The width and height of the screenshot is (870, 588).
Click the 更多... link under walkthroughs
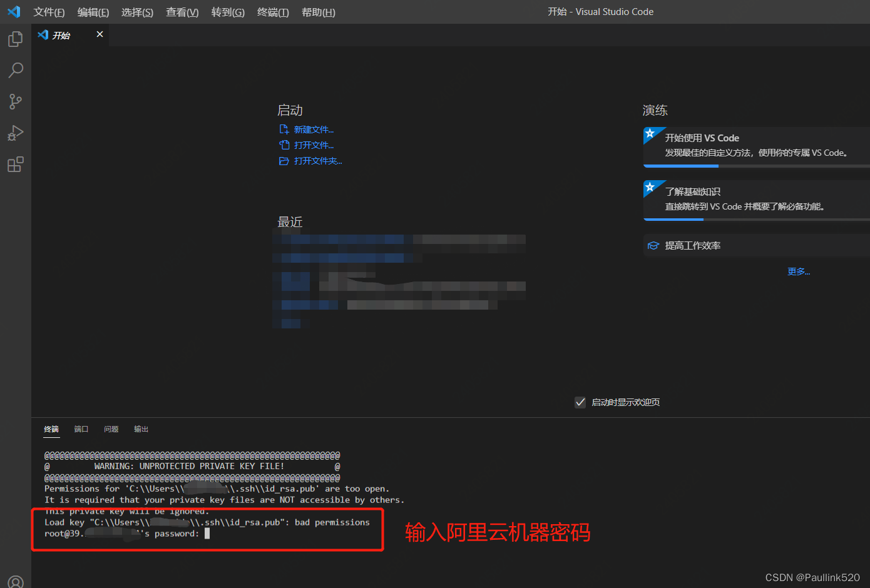coord(799,271)
